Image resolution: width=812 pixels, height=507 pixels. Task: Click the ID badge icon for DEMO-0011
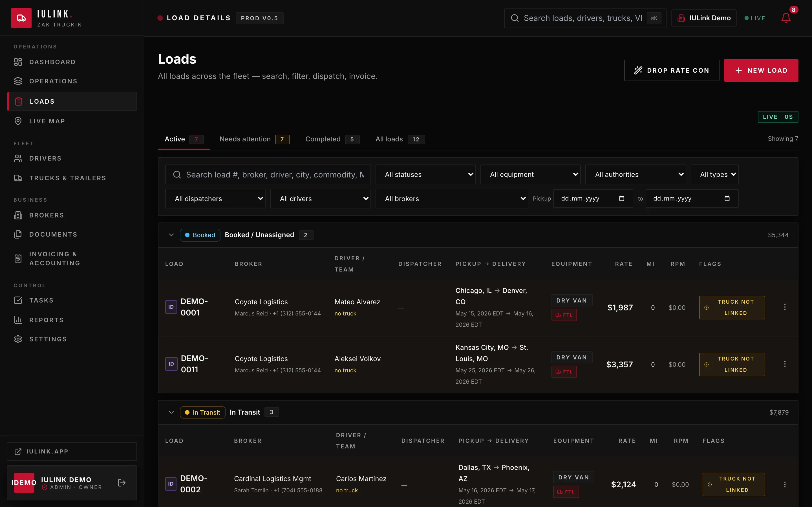click(x=171, y=364)
